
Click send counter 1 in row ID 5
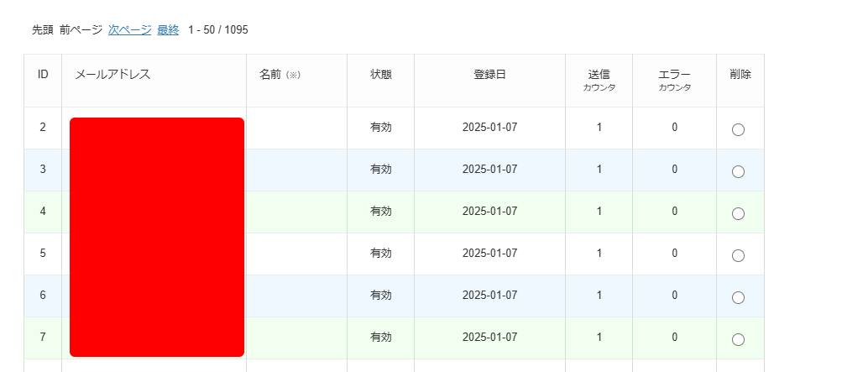pyautogui.click(x=599, y=253)
